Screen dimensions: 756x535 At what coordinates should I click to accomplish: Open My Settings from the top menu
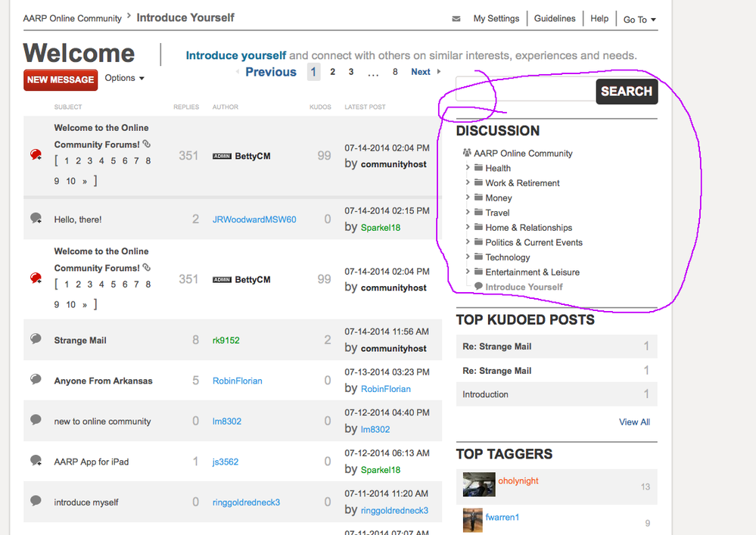point(496,17)
